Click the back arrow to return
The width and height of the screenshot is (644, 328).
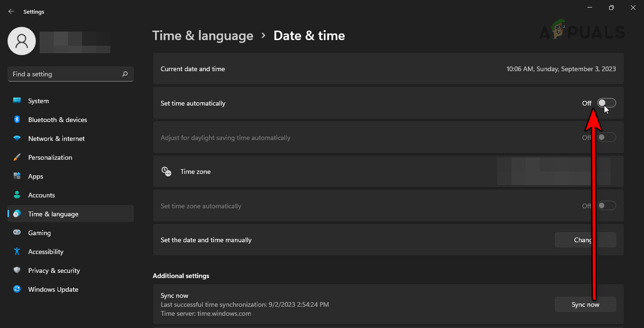point(11,11)
